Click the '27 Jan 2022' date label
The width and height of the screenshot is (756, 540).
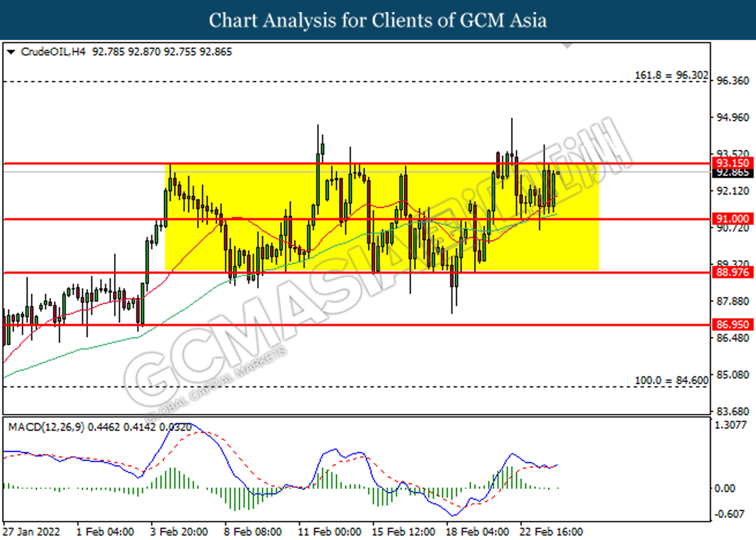(x=31, y=532)
